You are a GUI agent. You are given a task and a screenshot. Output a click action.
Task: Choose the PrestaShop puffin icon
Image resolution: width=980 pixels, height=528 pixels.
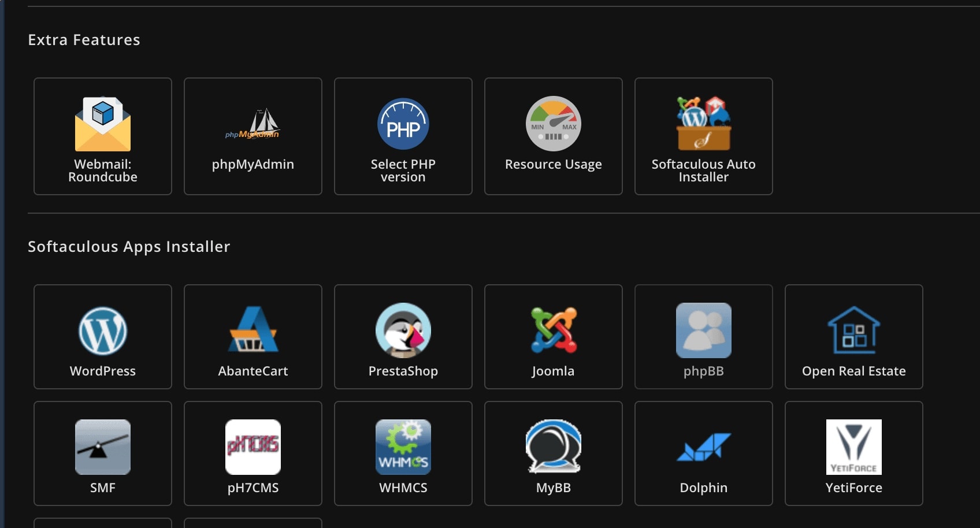click(x=403, y=330)
